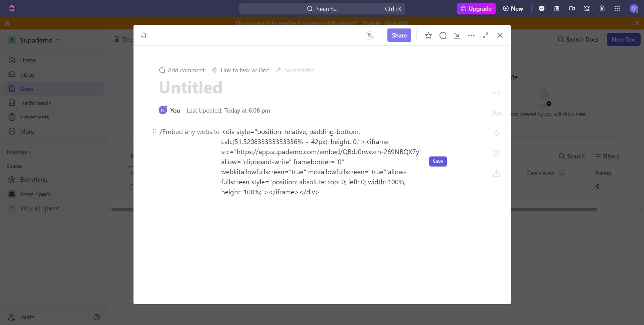Screen dimensions: 644x325
Task: Open the tag icon in the doc toolbar
Action: [370, 35]
